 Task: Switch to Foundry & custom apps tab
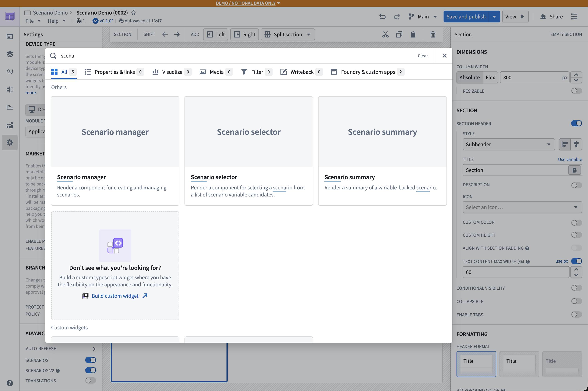click(367, 72)
